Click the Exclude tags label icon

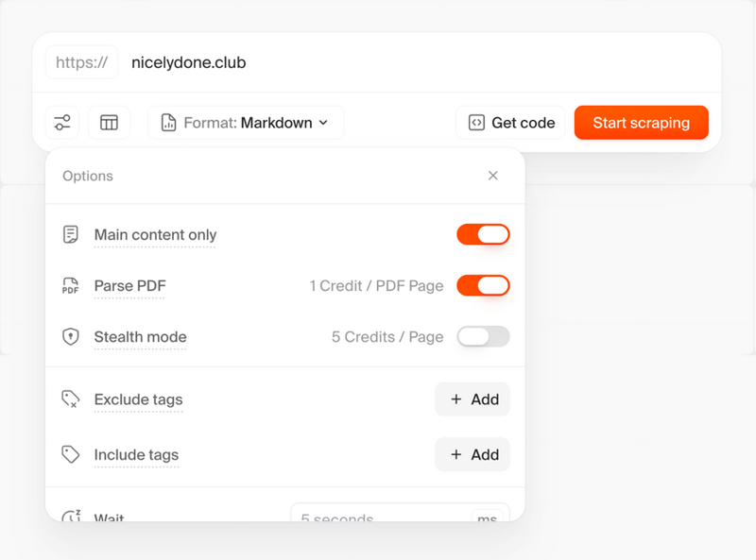[70, 399]
